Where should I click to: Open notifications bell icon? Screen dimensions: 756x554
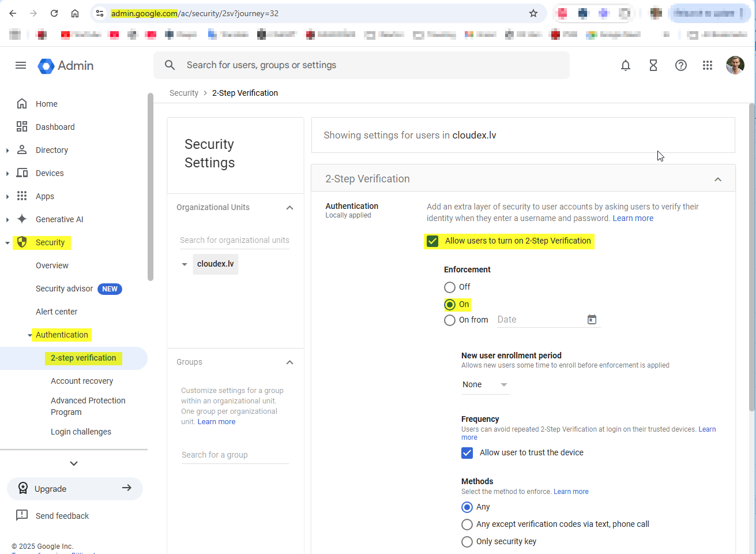coord(626,66)
